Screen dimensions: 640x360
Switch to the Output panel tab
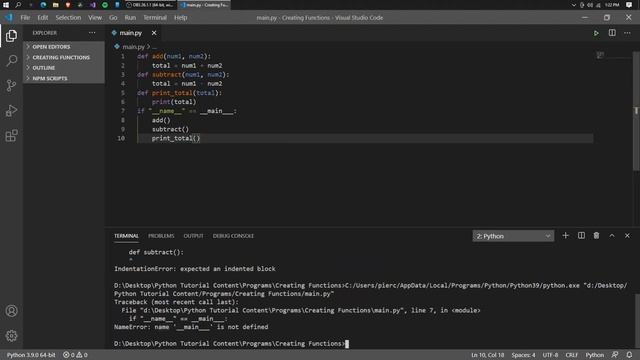pyautogui.click(x=193, y=236)
